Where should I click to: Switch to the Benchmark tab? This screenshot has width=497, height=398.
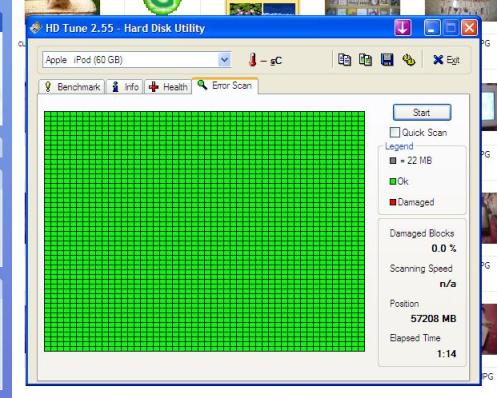point(72,87)
